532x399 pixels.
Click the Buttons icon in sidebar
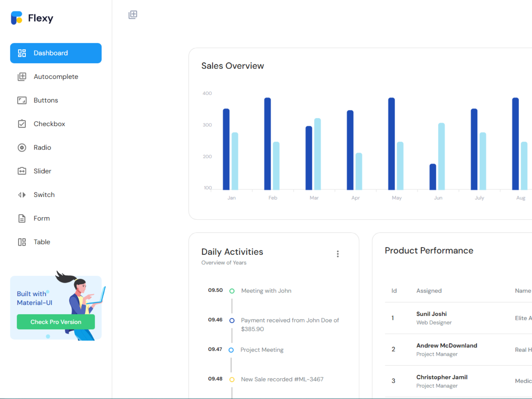22,100
